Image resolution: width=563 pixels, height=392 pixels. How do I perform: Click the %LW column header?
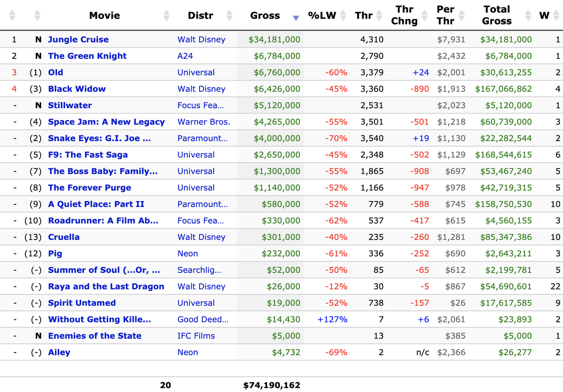[322, 16]
